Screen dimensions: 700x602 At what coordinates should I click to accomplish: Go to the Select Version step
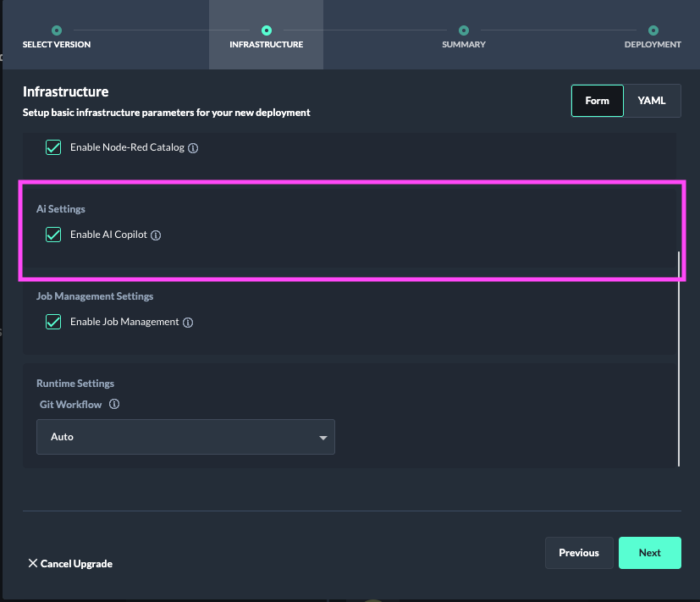click(x=57, y=45)
